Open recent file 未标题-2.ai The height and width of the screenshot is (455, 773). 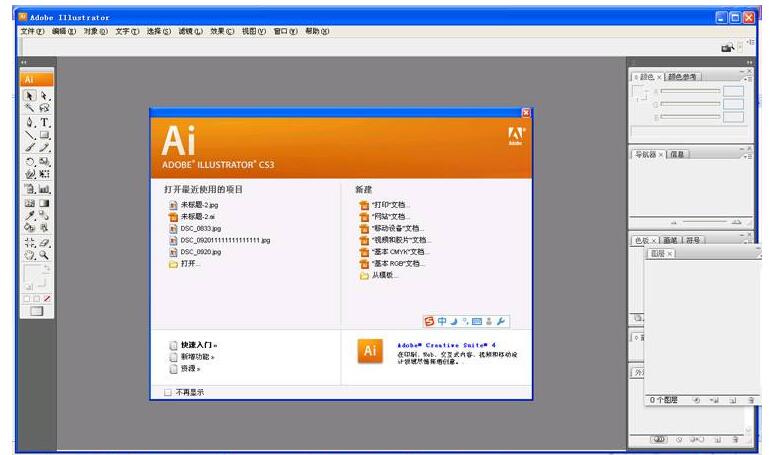click(192, 216)
